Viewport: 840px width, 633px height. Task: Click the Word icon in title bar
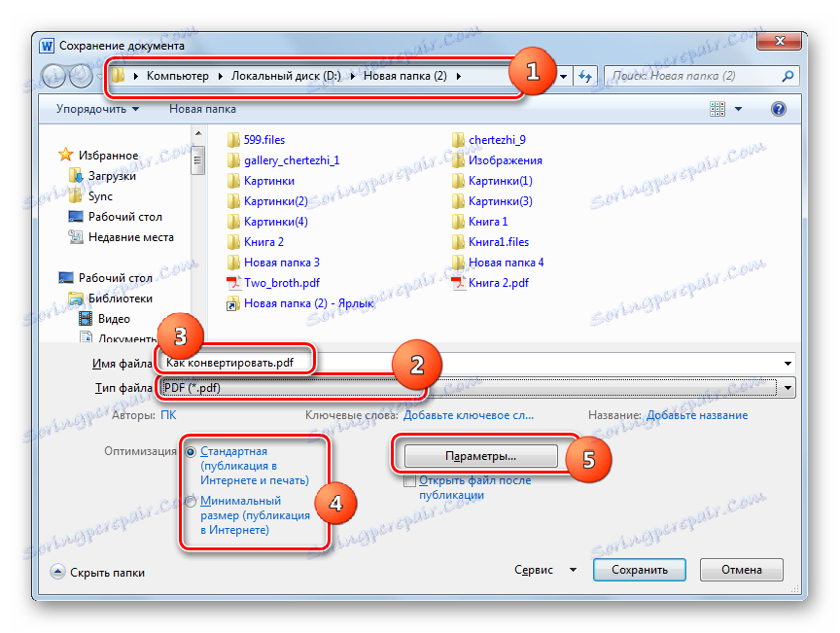47,46
